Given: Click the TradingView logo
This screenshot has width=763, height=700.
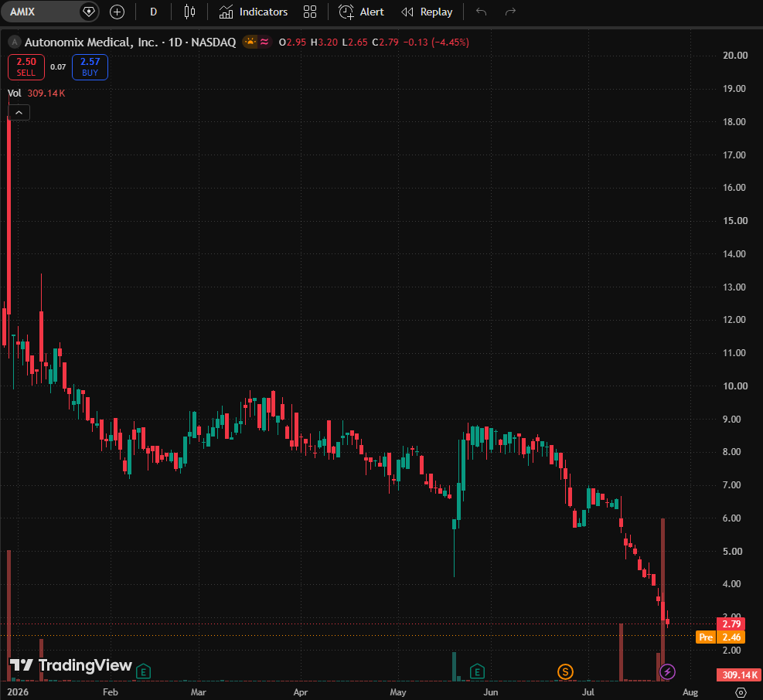Looking at the screenshot, I should coord(70,665).
